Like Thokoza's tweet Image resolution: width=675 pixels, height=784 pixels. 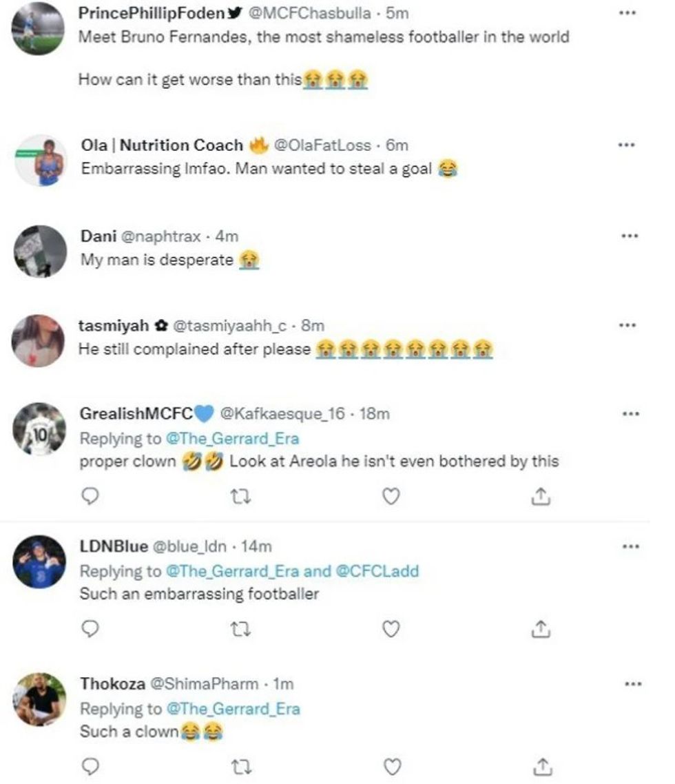click(x=391, y=766)
